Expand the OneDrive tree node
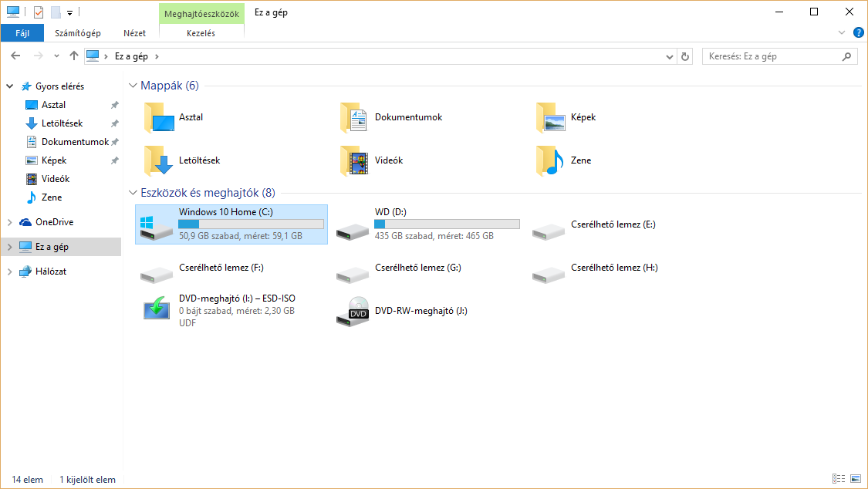The image size is (868, 489). (x=10, y=222)
